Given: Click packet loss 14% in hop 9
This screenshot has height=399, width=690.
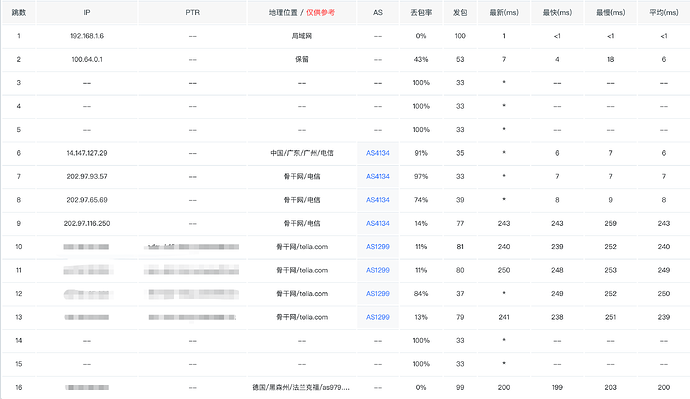Looking at the screenshot, I should point(421,223).
